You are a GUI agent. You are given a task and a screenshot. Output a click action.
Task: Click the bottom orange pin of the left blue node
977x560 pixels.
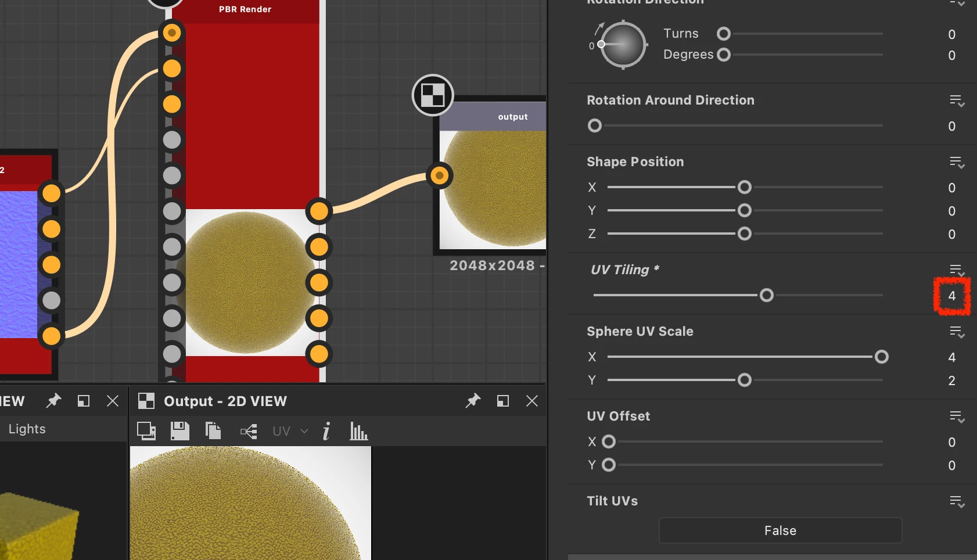point(52,336)
